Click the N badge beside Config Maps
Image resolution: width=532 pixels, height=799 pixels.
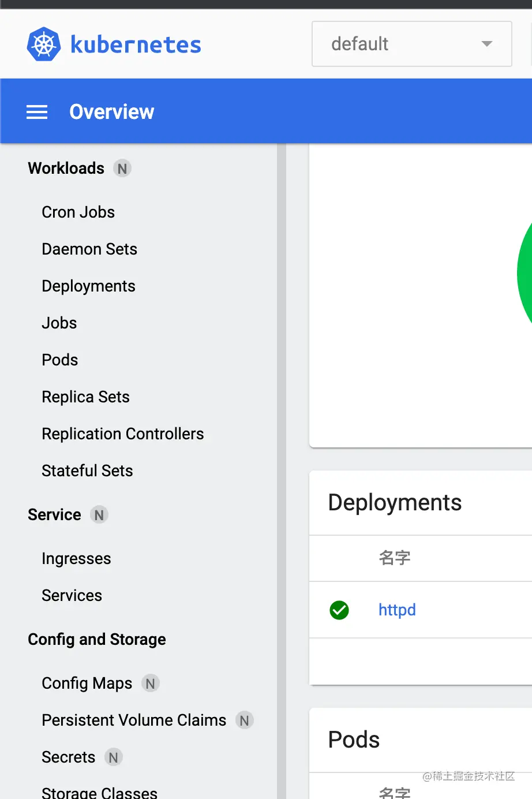click(151, 684)
